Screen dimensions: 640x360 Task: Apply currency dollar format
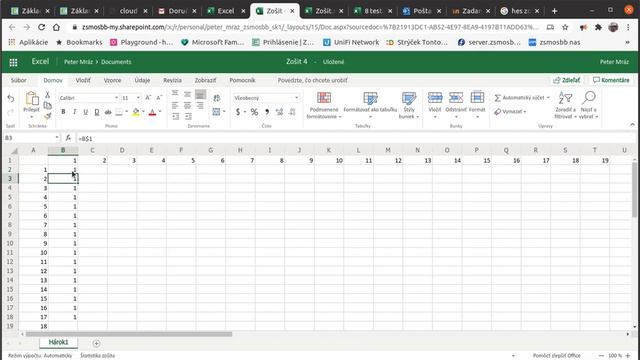(x=238, y=112)
